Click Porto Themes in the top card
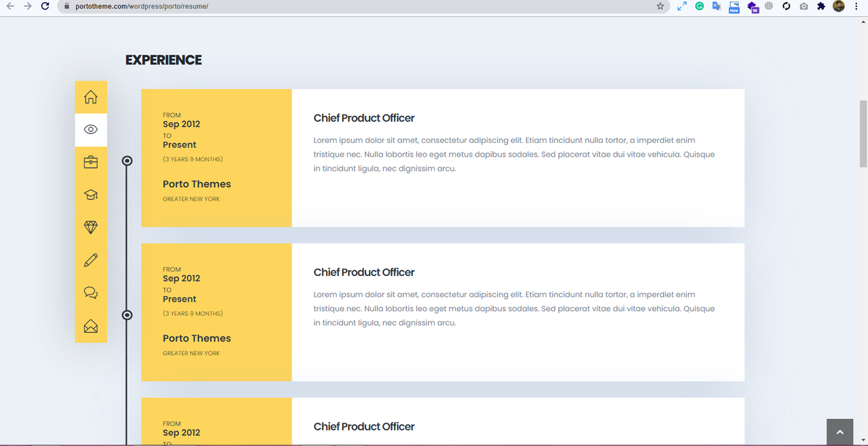Screen dimensions: 868x446 pyautogui.click(x=197, y=184)
